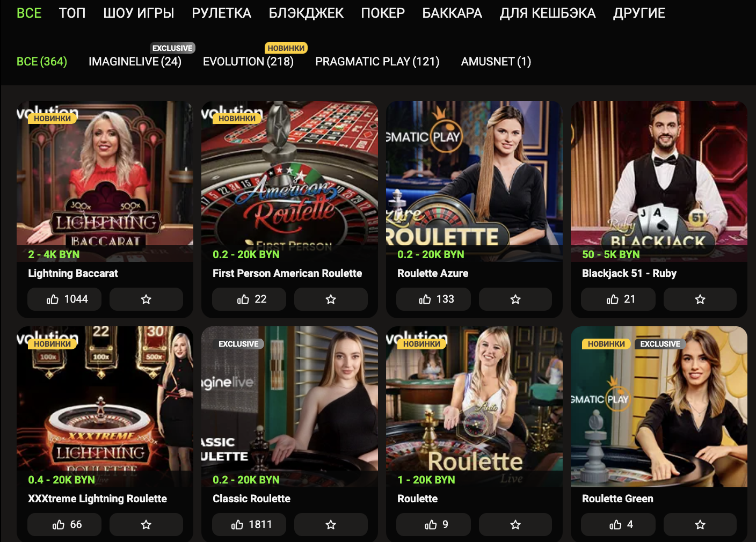Show PRAGMATIC PLAY (121) games
The width and height of the screenshot is (756, 542).
[x=377, y=61]
